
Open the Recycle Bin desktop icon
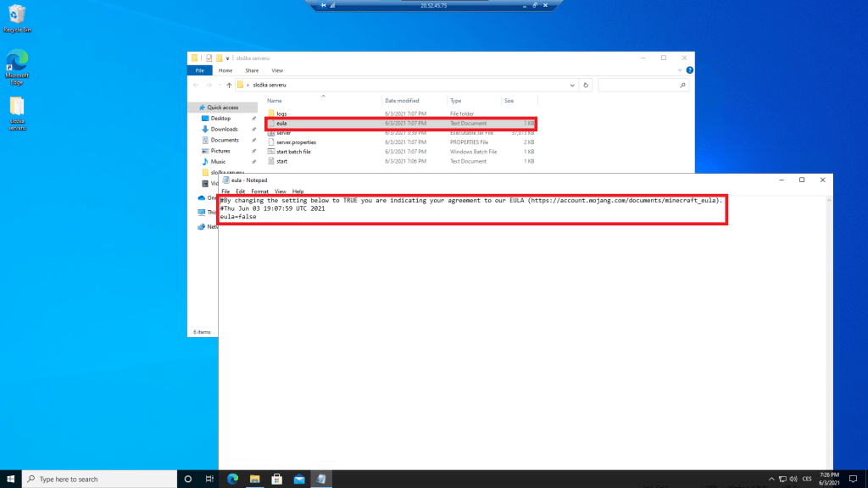(17, 17)
